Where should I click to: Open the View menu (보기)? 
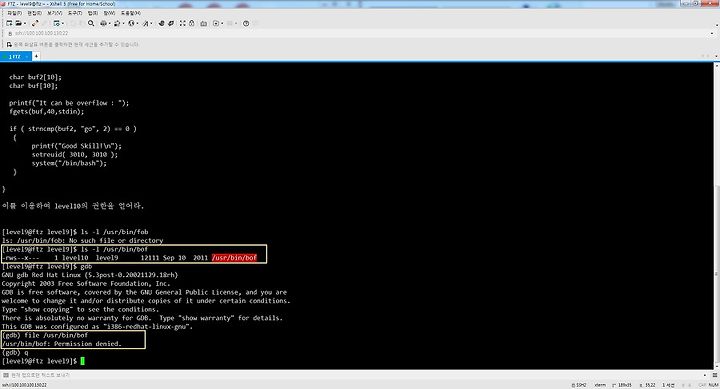tap(55, 13)
